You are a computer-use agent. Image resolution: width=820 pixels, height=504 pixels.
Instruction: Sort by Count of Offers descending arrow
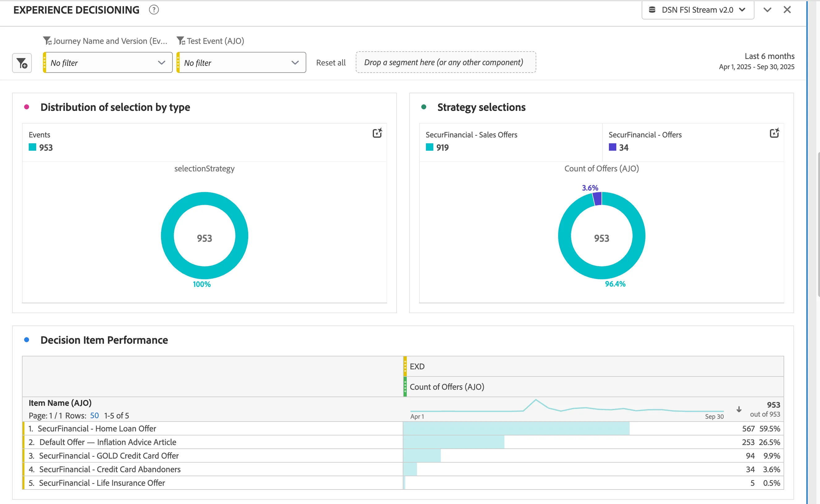tap(739, 409)
